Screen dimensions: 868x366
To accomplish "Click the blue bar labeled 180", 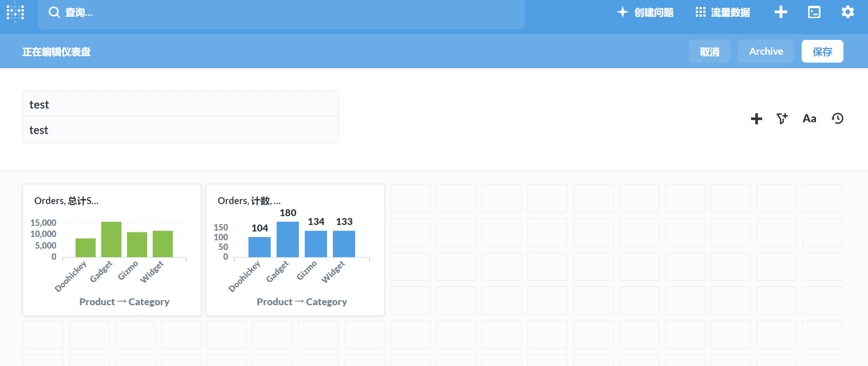I will pyautogui.click(x=288, y=239).
